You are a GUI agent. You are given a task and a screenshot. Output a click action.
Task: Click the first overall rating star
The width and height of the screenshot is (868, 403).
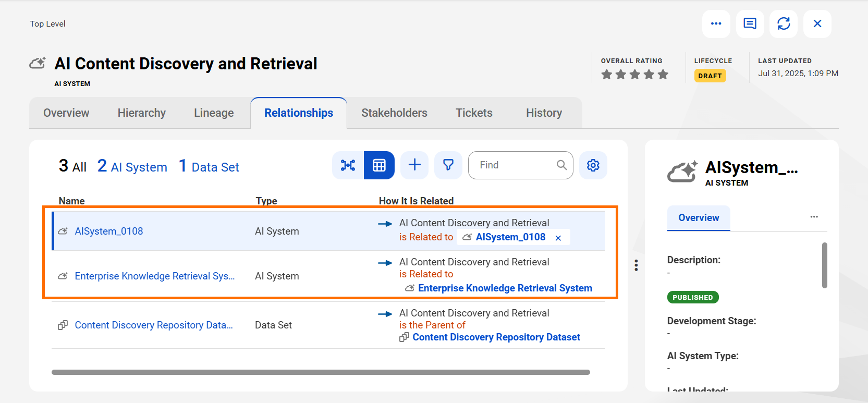pyautogui.click(x=607, y=75)
